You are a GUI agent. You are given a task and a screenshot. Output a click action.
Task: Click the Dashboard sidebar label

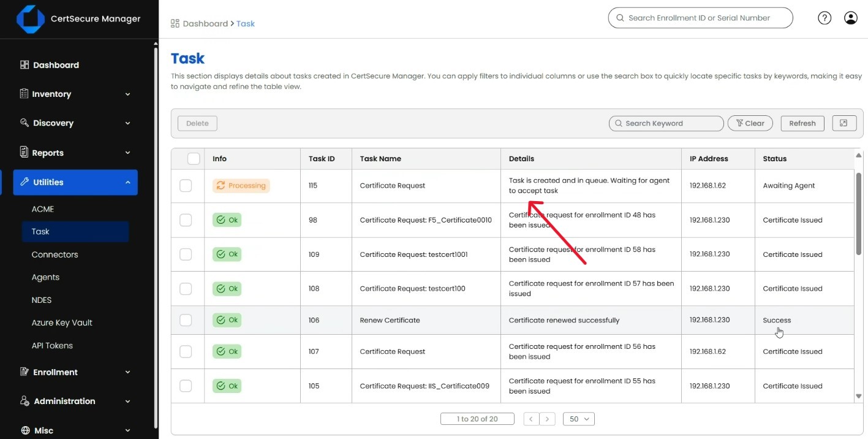pos(56,65)
